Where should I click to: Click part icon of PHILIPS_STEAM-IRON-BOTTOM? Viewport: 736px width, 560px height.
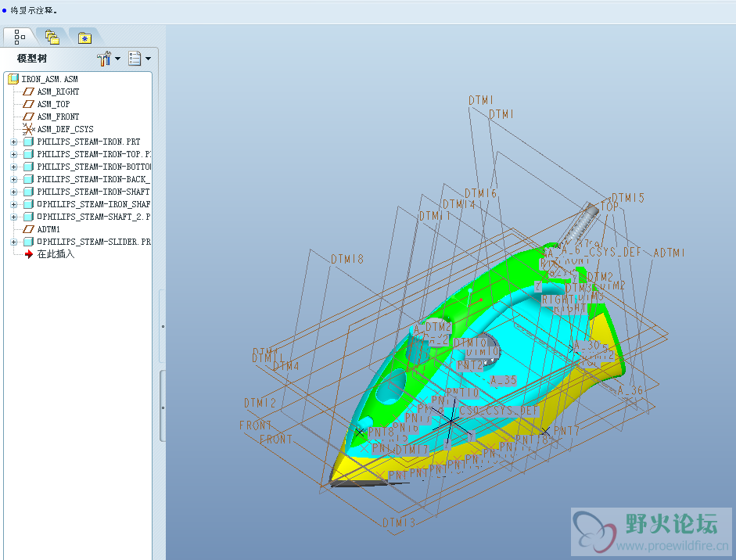[29, 167]
